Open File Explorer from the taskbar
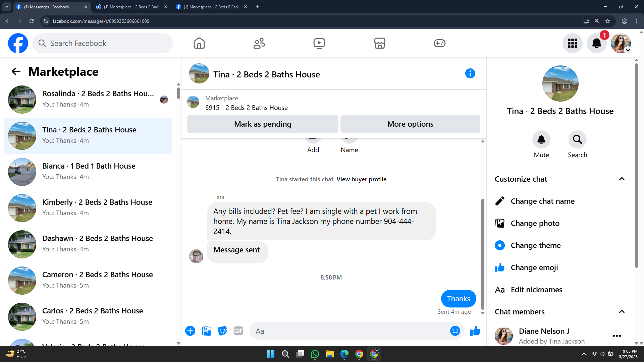 click(330, 354)
